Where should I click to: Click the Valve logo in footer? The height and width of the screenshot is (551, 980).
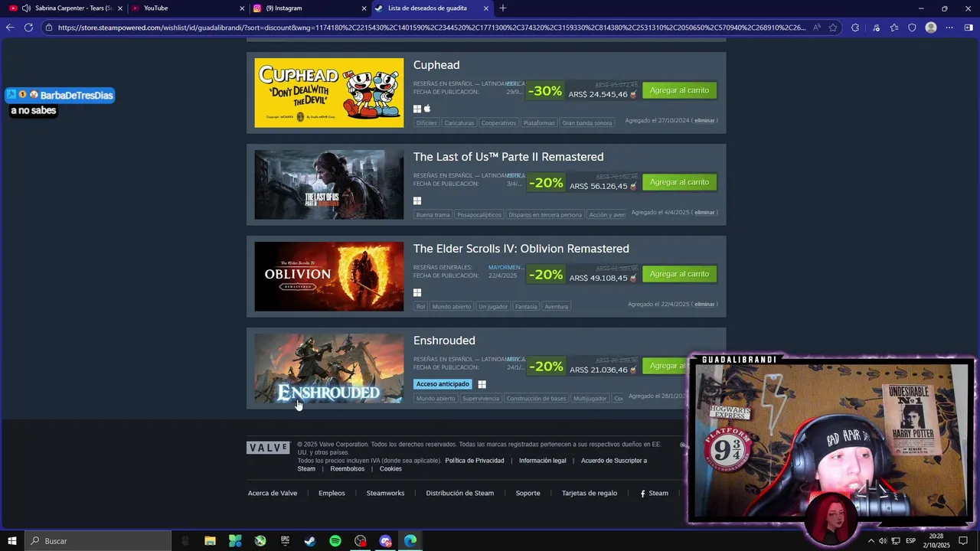click(268, 448)
